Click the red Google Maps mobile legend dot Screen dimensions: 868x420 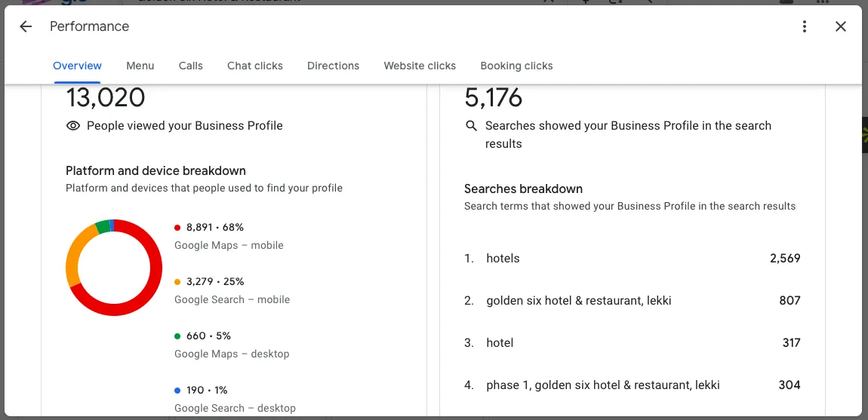pyautogui.click(x=177, y=228)
